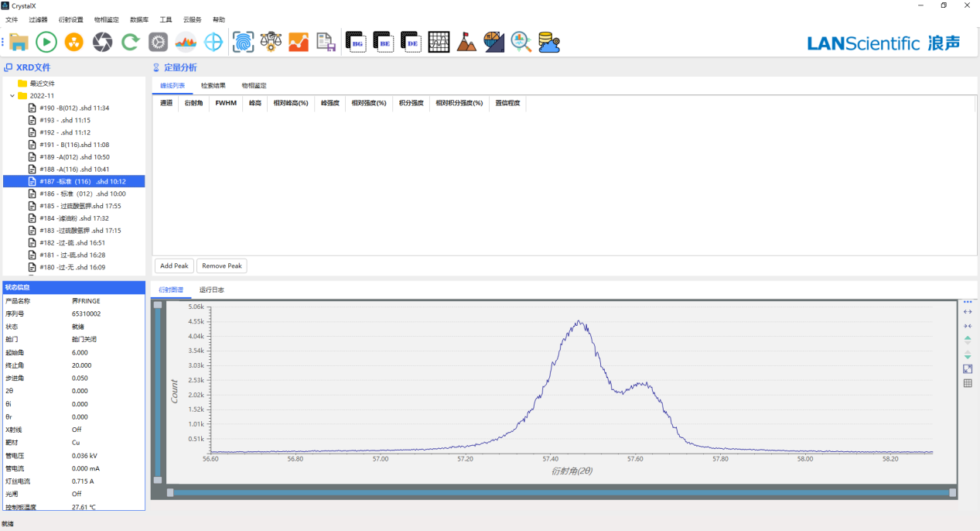Select file #190 -B(012) .shd
Screen dimensions: 980x531
[73, 108]
